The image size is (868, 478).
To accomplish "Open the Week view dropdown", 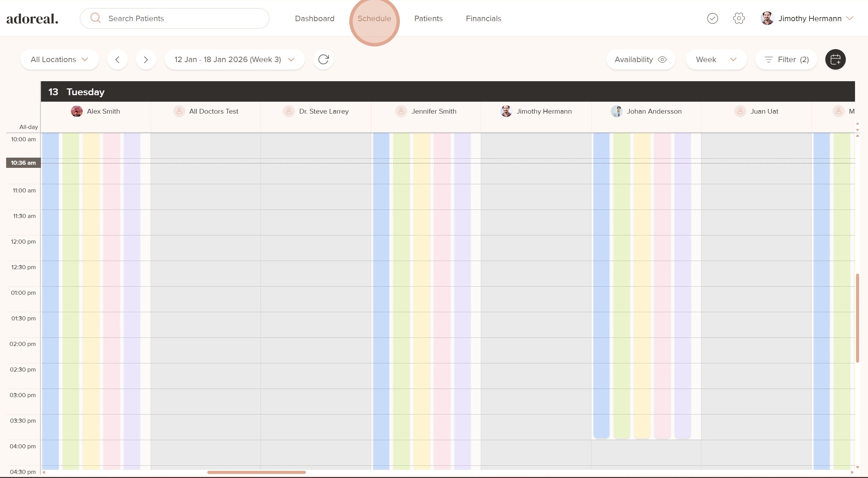I will (716, 59).
